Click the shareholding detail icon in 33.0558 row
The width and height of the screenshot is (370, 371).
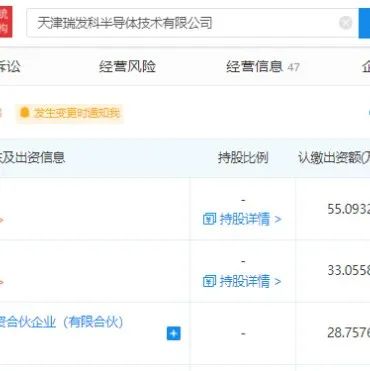coord(209,282)
